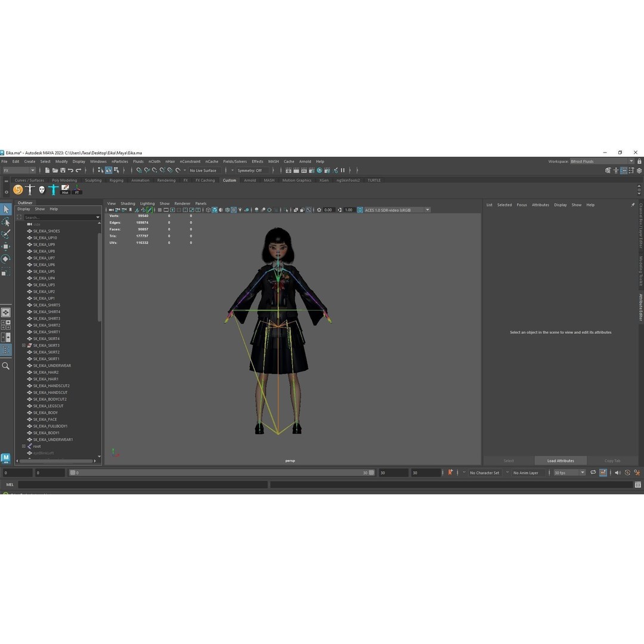Open the Fields/Solvers menu
This screenshot has height=644, width=644.
(235, 162)
